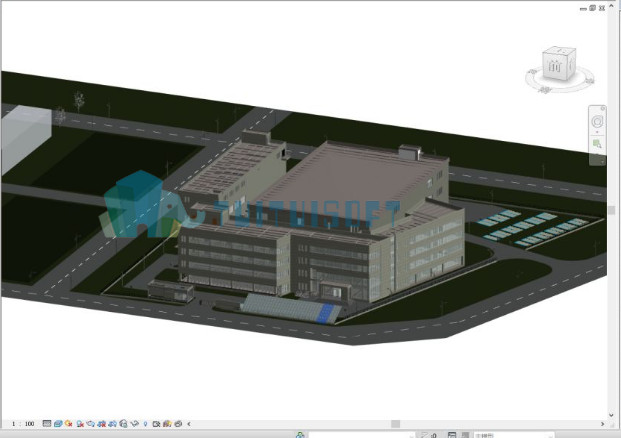The height and width of the screenshot is (438, 621).
Task: Click the horizontal scrollbar right arrow
Action: [602, 424]
